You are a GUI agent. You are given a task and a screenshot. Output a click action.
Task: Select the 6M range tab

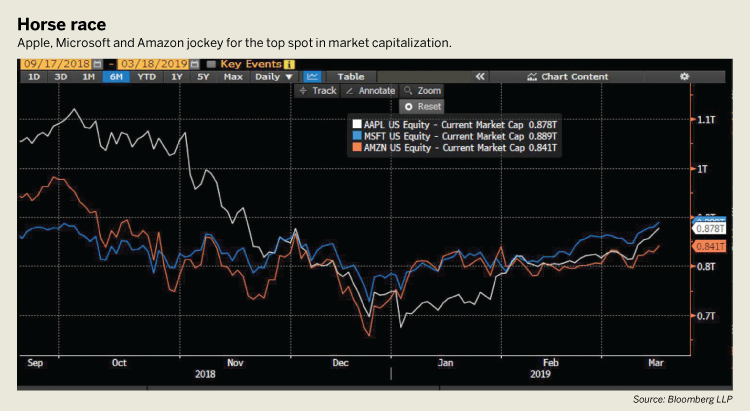[116, 77]
